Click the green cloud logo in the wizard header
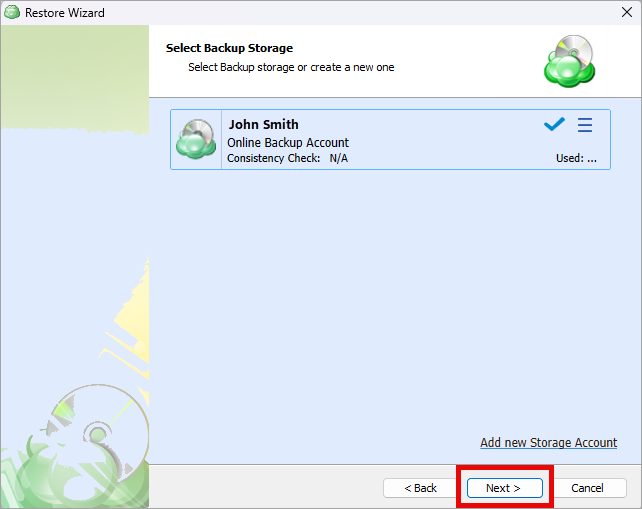The height and width of the screenshot is (509, 642). tap(570, 61)
